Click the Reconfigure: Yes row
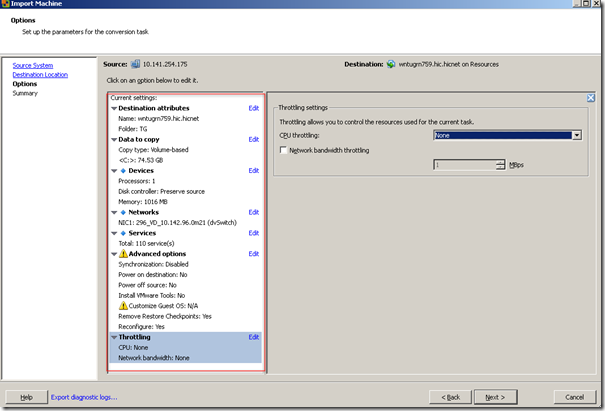The height and width of the screenshot is (411, 605). 141,327
